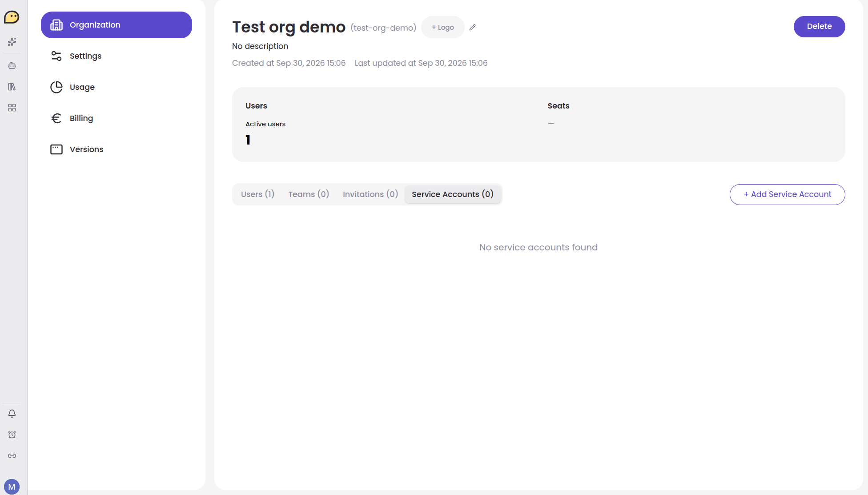Click the Usage pie chart icon
868x495 pixels.
point(56,87)
